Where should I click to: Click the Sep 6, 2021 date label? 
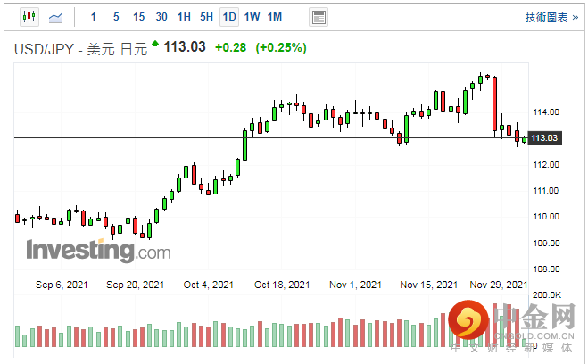click(x=62, y=285)
